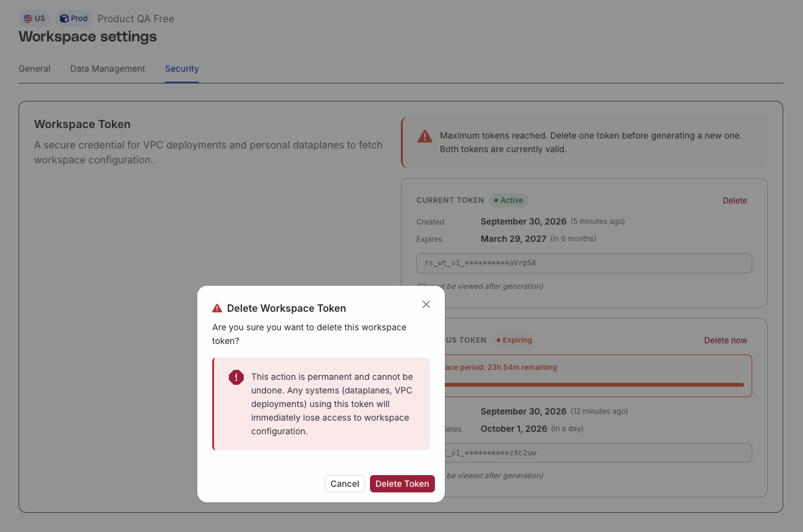
Task: Click the Workspace Token section title
Action: click(x=82, y=124)
